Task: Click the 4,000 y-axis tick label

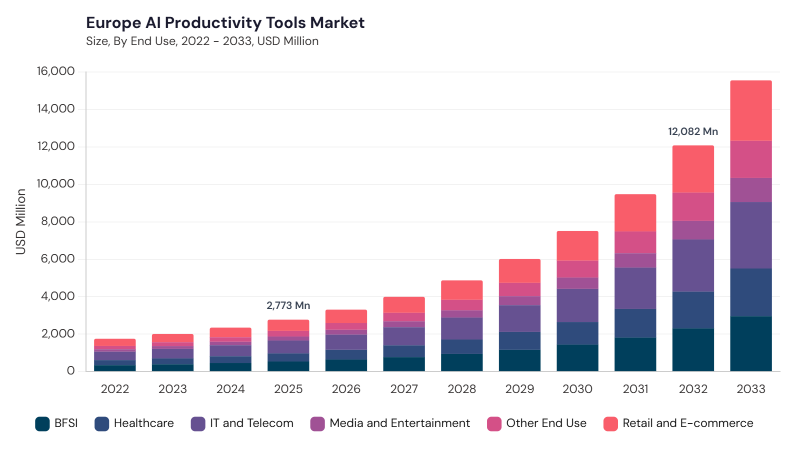Action: point(58,296)
